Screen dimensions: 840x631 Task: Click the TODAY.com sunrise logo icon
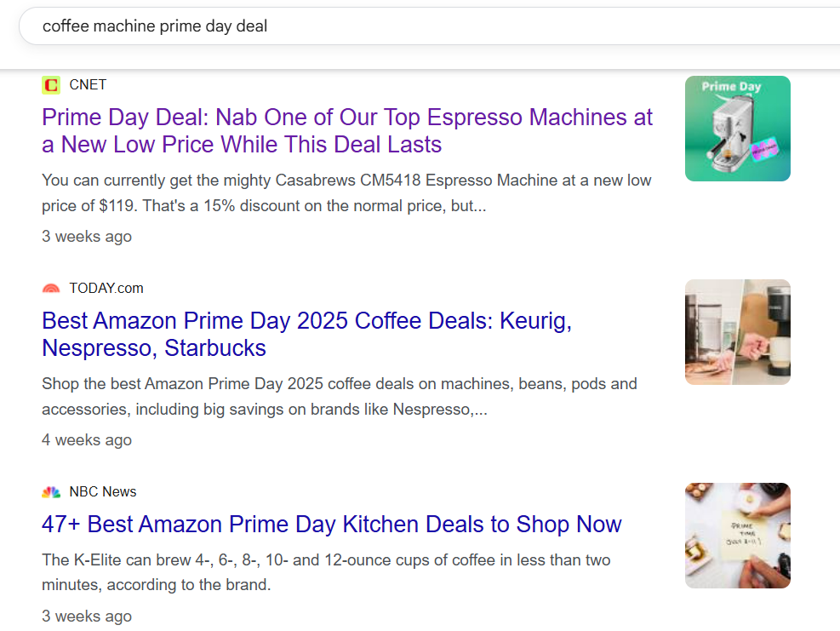(51, 289)
